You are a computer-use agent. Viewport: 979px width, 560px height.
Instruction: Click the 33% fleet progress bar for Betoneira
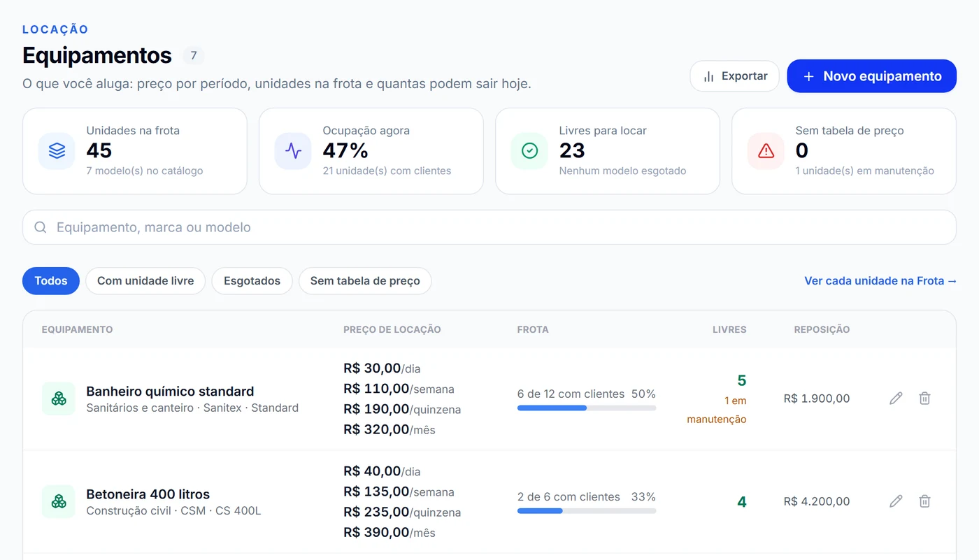click(587, 511)
